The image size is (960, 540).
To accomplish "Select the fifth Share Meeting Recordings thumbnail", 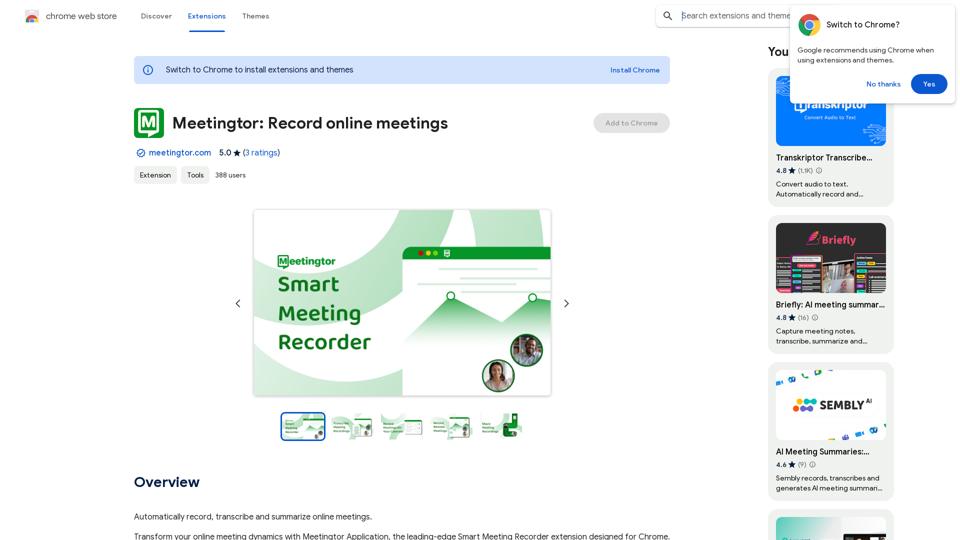I will click(x=501, y=426).
